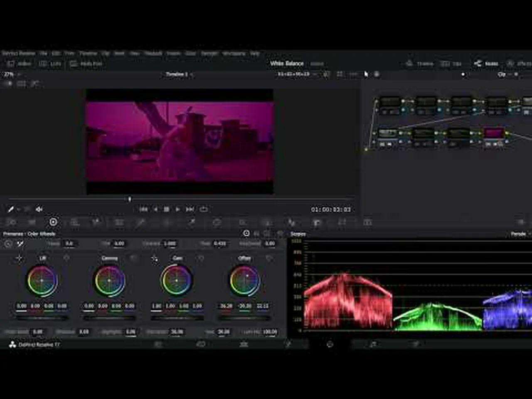This screenshot has height=399, width=532.
Task: Select the Color Wheels palette icon
Action: (x=53, y=222)
